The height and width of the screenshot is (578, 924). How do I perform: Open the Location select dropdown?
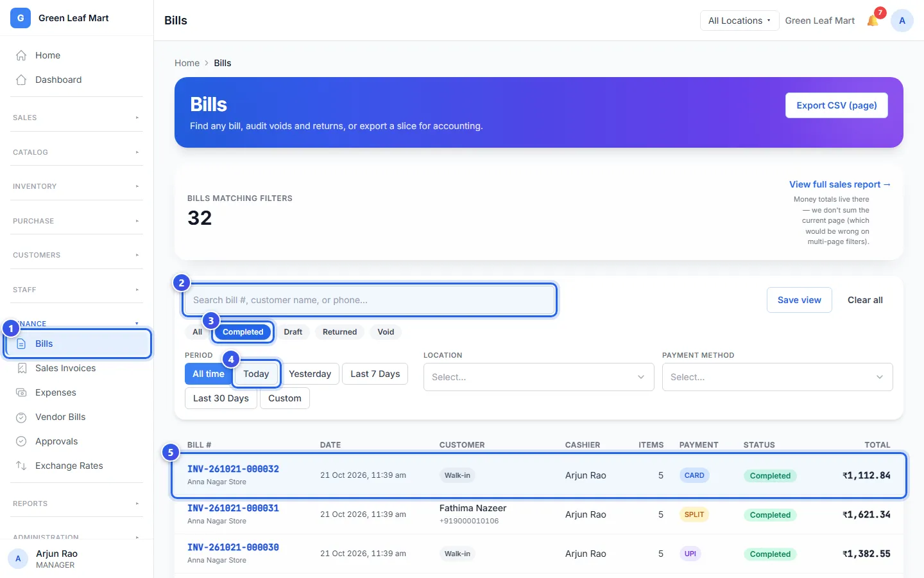coord(539,377)
